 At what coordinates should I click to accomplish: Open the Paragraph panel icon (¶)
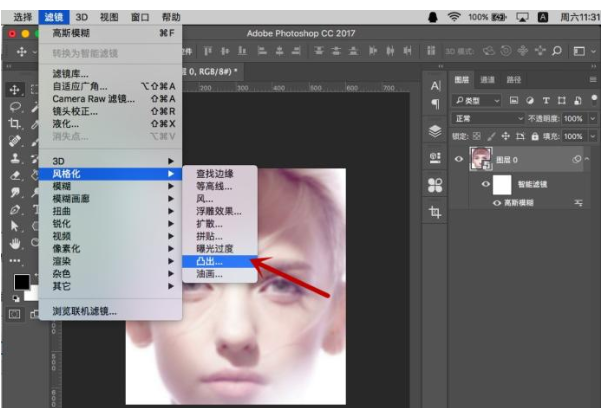tap(435, 104)
